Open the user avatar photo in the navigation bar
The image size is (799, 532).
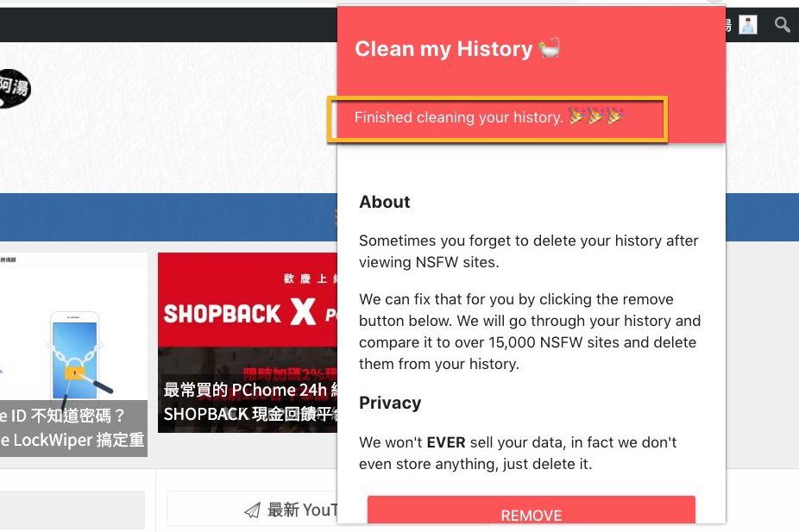pos(747,24)
